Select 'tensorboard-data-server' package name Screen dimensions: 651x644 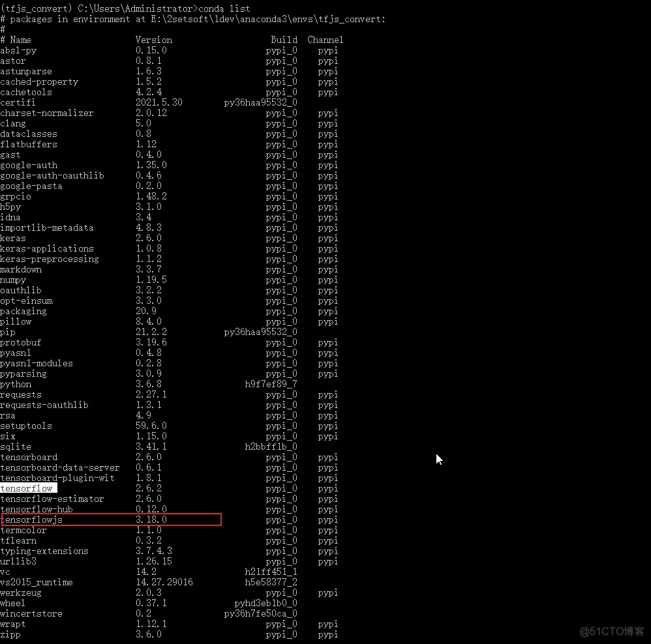pos(60,467)
